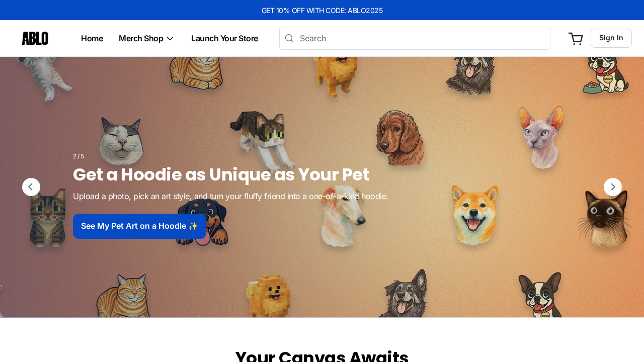Open Launch Your Store page
644x362 pixels.
[x=224, y=38]
